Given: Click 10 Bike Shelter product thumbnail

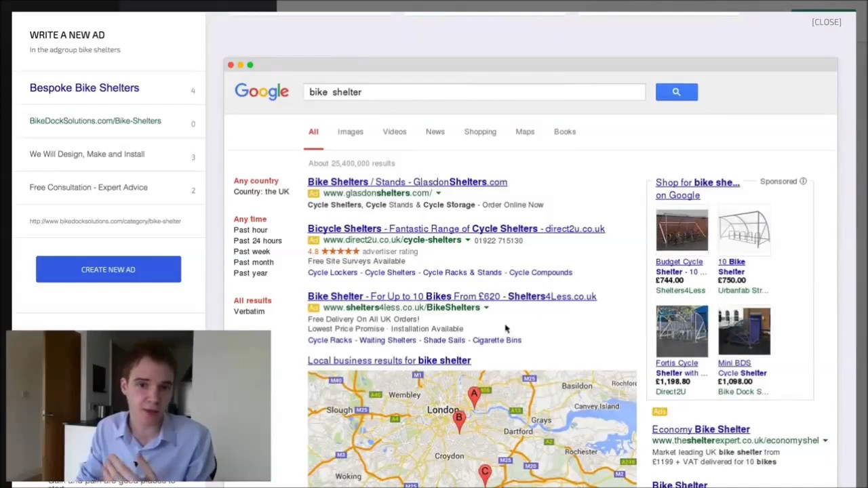Looking at the screenshot, I should pyautogui.click(x=745, y=230).
